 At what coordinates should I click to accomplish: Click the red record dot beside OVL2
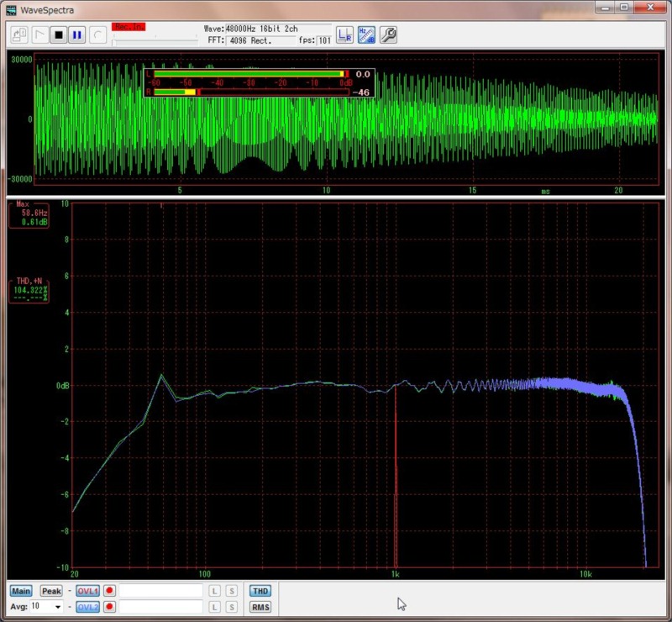109,607
